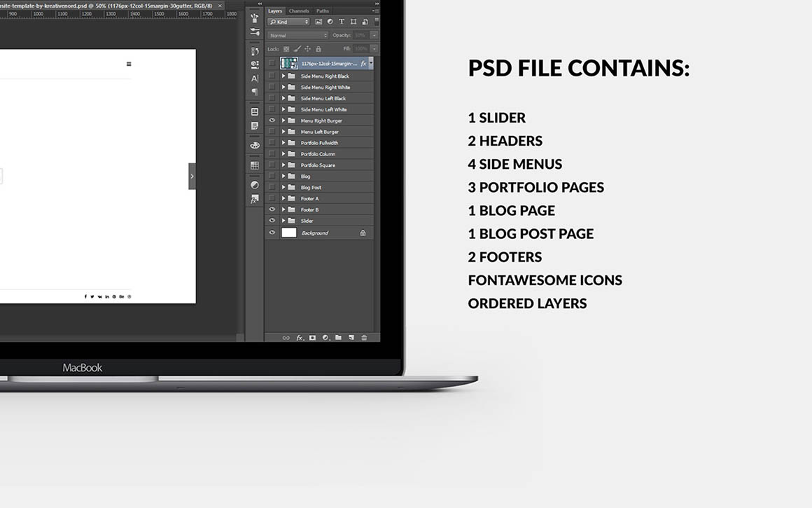This screenshot has height=508, width=812.
Task: Switch to the Paths tab
Action: pyautogui.click(x=323, y=11)
